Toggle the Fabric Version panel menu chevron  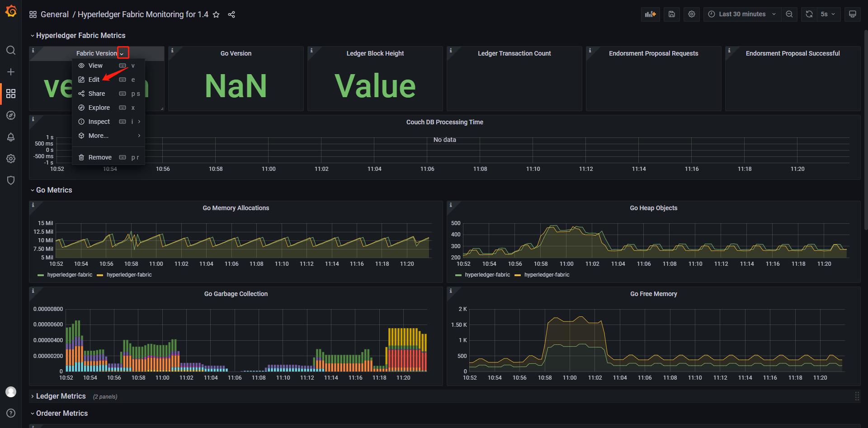pos(122,54)
